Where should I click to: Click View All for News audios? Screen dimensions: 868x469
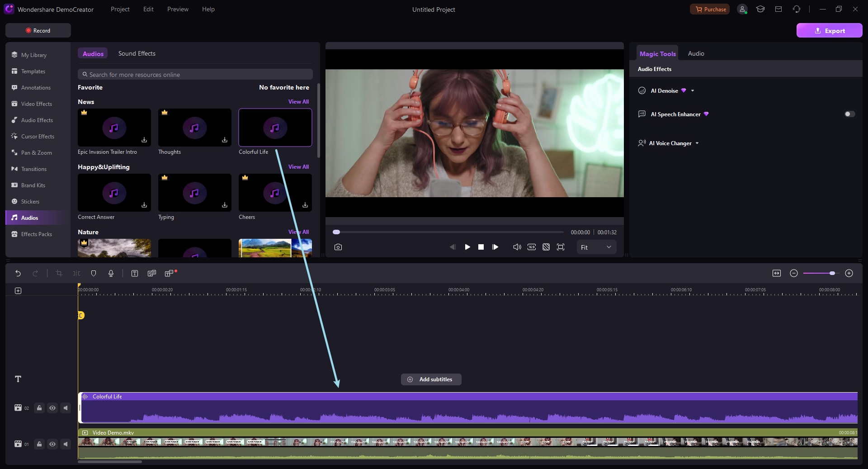pyautogui.click(x=298, y=102)
